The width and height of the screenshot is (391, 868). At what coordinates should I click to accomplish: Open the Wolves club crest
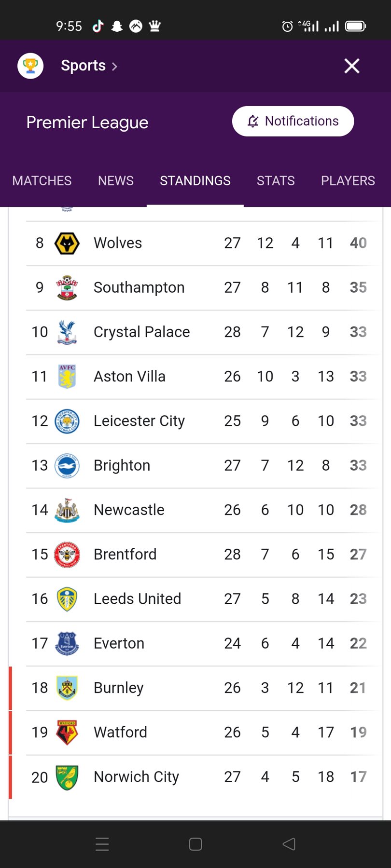coord(67,243)
